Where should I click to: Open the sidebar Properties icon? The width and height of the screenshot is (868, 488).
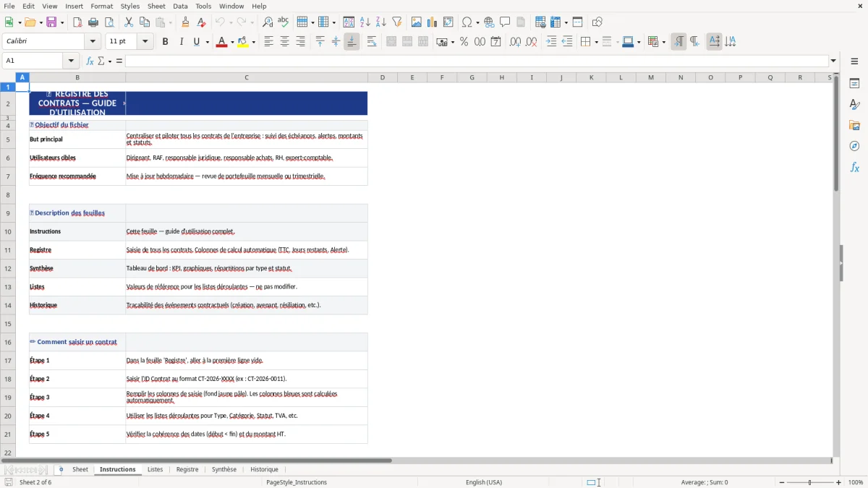point(854,83)
